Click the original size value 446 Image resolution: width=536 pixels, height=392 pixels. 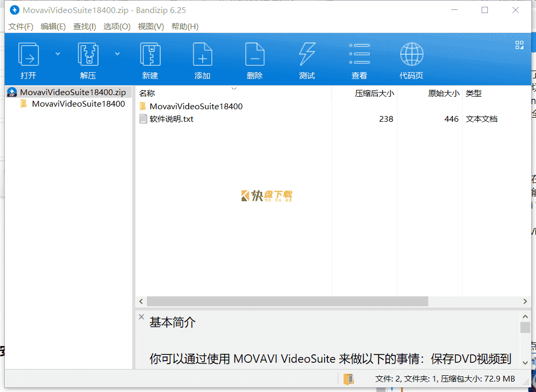coord(451,119)
